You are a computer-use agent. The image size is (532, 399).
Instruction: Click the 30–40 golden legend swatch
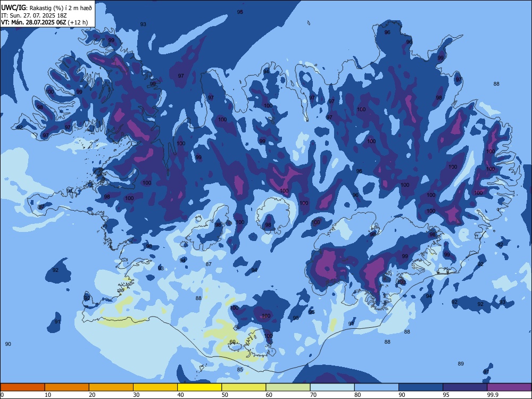(155, 387)
